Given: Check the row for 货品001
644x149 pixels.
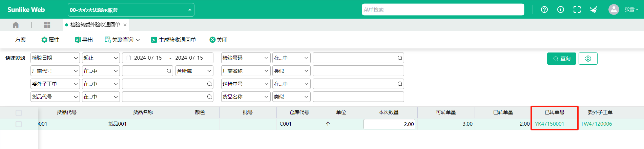Looking at the screenshot, I should click(19, 124).
